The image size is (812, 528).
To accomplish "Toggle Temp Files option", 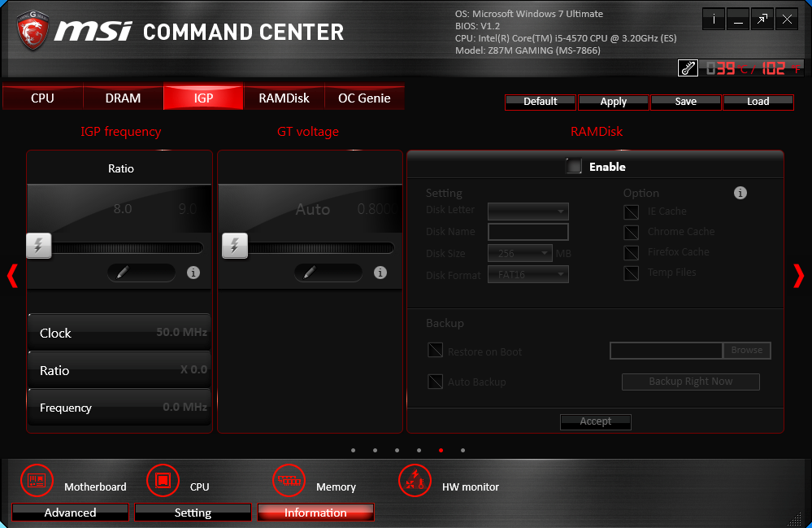I will click(632, 273).
